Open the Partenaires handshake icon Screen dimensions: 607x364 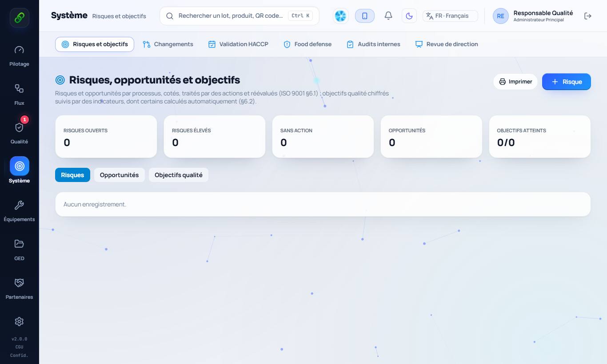tap(19, 283)
